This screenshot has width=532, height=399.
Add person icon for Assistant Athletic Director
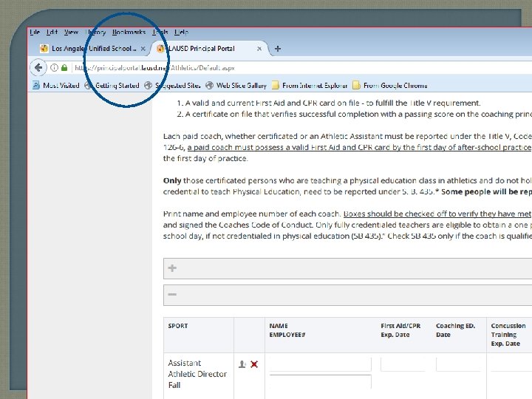point(242,364)
